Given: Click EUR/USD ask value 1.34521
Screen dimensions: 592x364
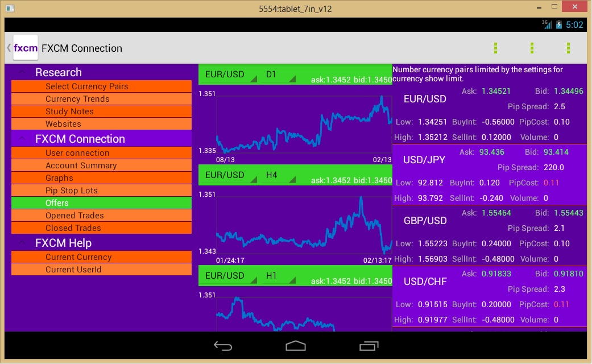Looking at the screenshot, I should [496, 91].
